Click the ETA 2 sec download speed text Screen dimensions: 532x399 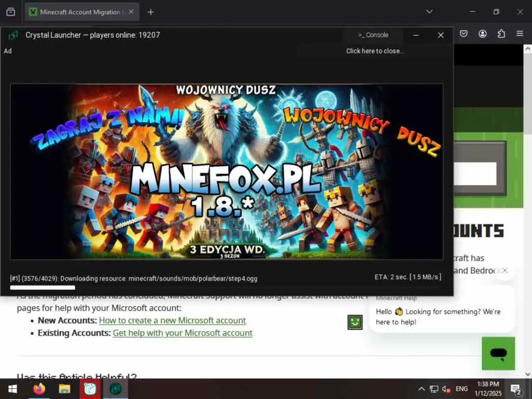(x=408, y=277)
